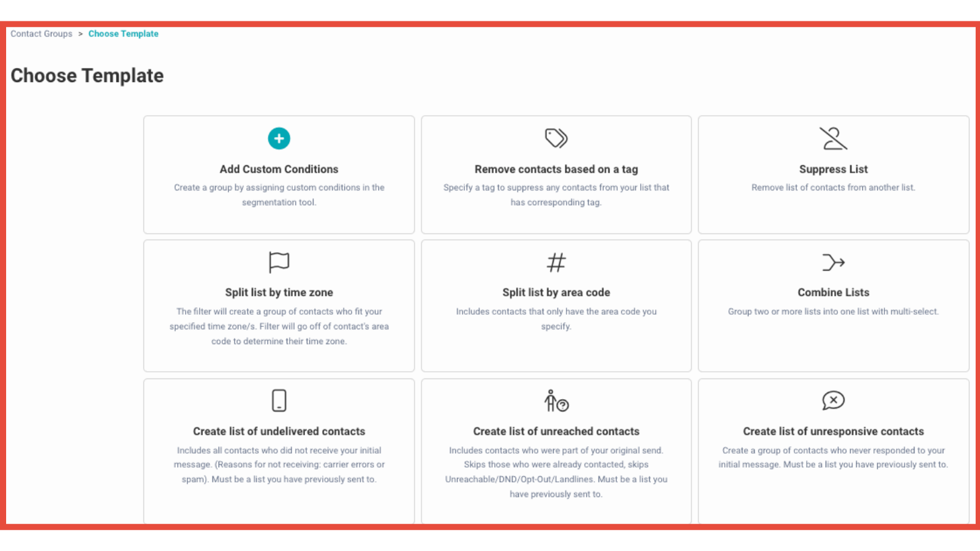Choose the Suppress List title
Viewport: 980px width, 551px height.
[x=833, y=169]
